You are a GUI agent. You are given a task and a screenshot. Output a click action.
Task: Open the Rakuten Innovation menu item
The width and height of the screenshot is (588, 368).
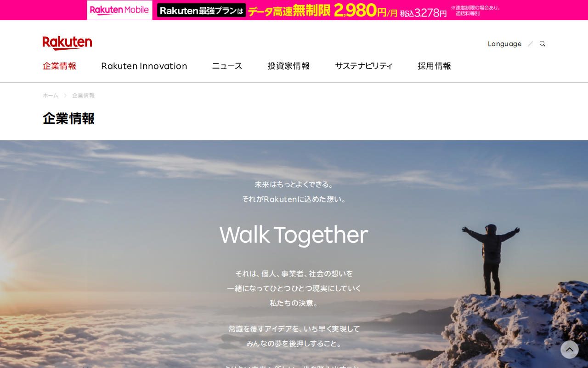pos(144,66)
